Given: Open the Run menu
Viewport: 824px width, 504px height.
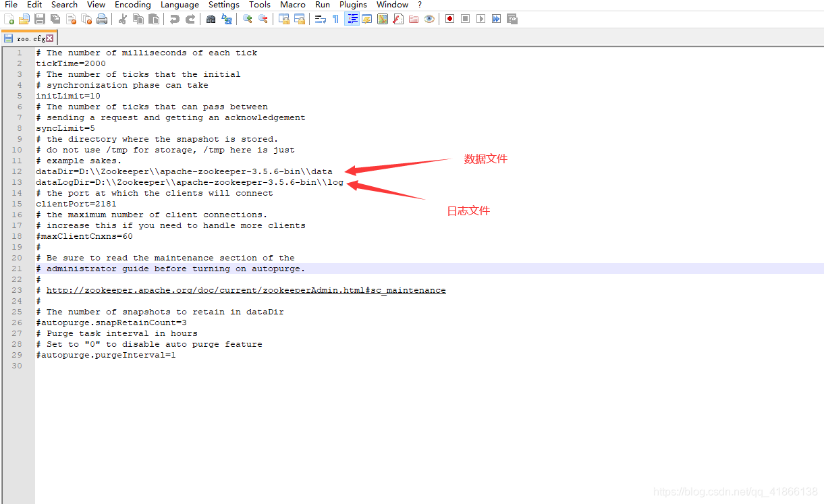Looking at the screenshot, I should [x=323, y=5].
